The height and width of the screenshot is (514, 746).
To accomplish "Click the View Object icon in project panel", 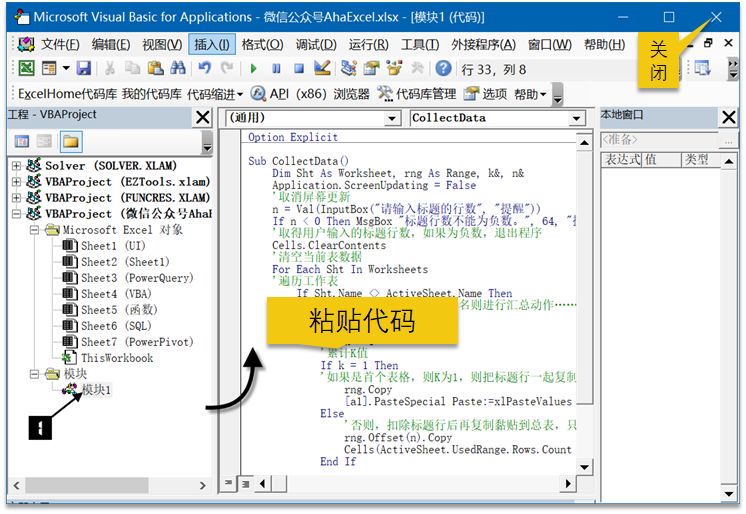I will tap(44, 141).
